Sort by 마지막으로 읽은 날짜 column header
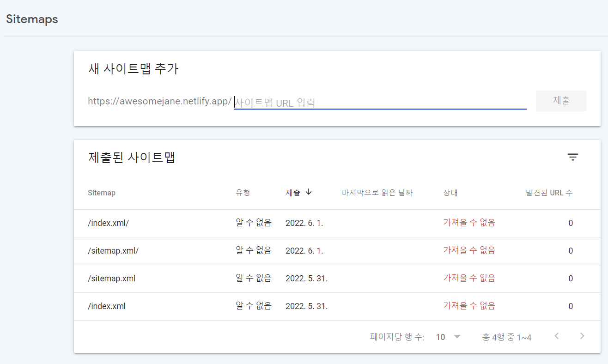Image resolution: width=608 pixels, height=364 pixels. point(377,193)
